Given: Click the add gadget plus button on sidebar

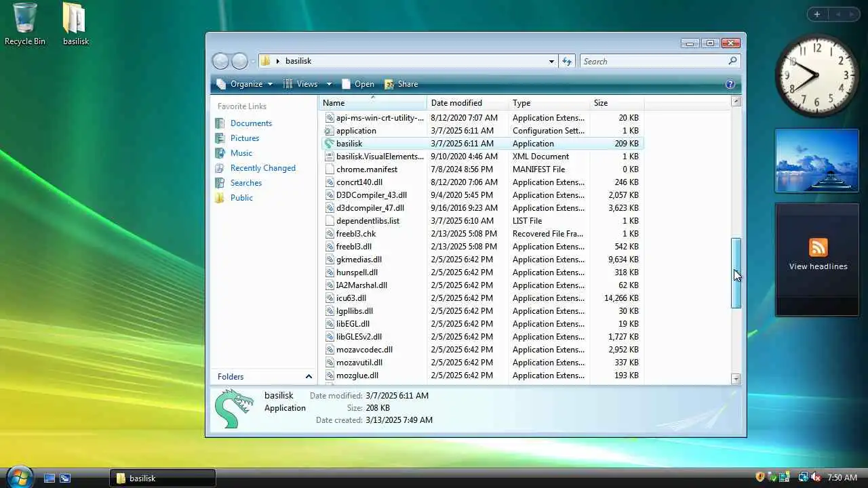Looking at the screenshot, I should coord(816,14).
